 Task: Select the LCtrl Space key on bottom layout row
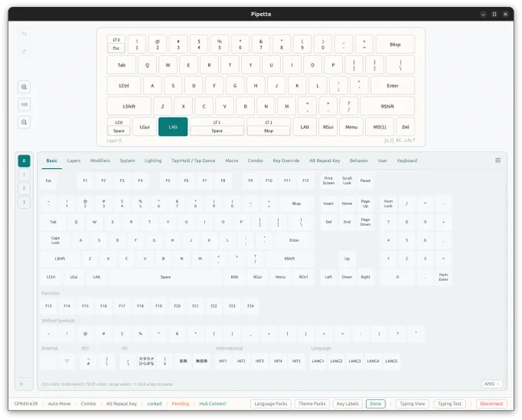point(119,127)
